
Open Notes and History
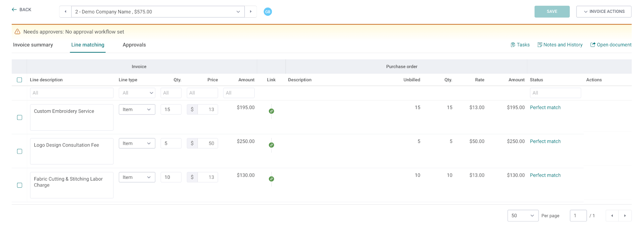click(560, 45)
